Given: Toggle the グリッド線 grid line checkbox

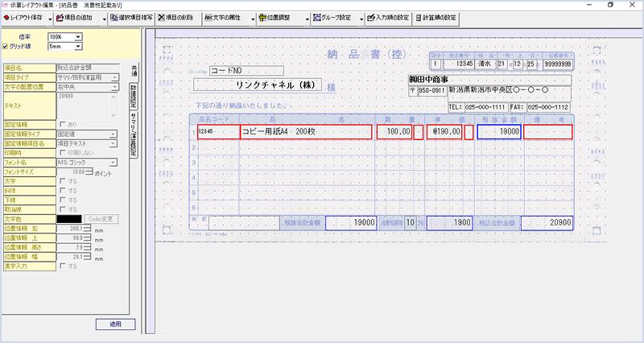Looking at the screenshot, I should point(6,47).
